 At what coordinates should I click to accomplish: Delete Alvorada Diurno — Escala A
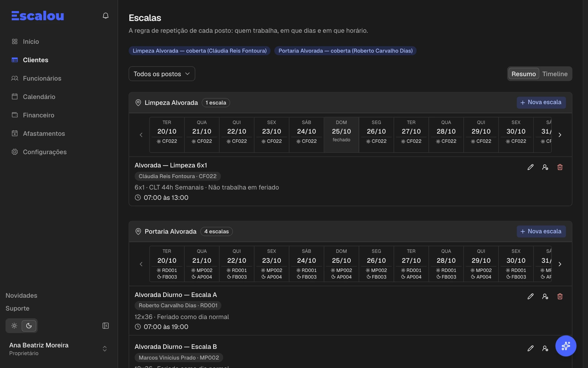point(560,296)
